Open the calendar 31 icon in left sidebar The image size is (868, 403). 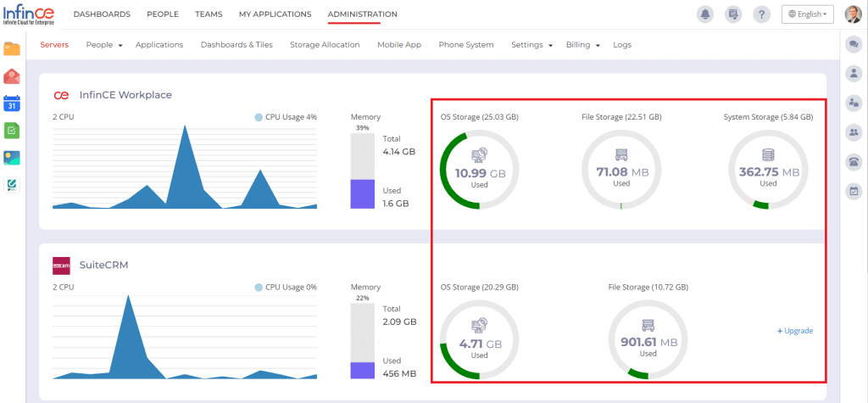click(12, 104)
